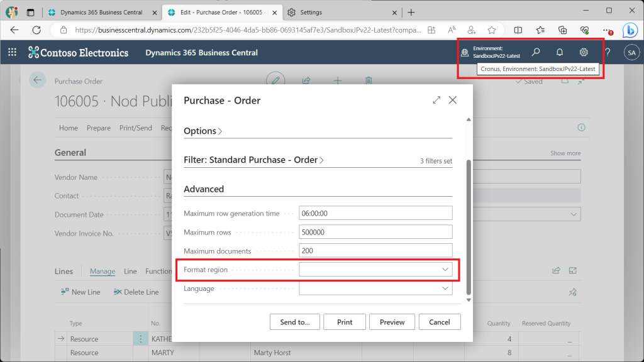Click the Maximum documents field
644x362 pixels.
375,251
